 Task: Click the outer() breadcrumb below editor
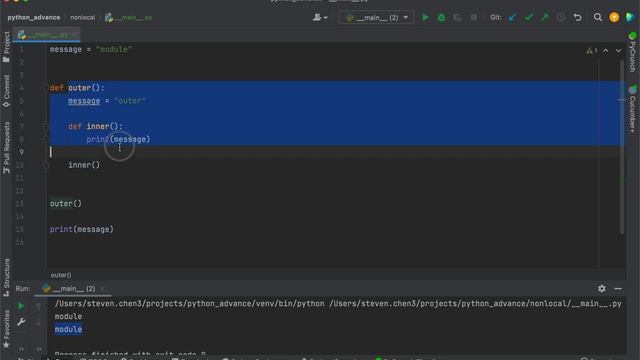[x=61, y=275]
